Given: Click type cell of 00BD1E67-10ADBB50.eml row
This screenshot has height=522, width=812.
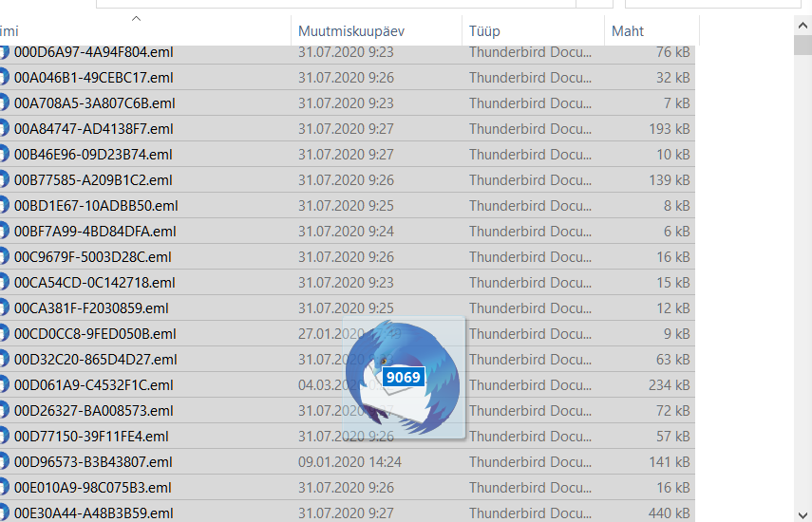Looking at the screenshot, I should coord(530,206).
